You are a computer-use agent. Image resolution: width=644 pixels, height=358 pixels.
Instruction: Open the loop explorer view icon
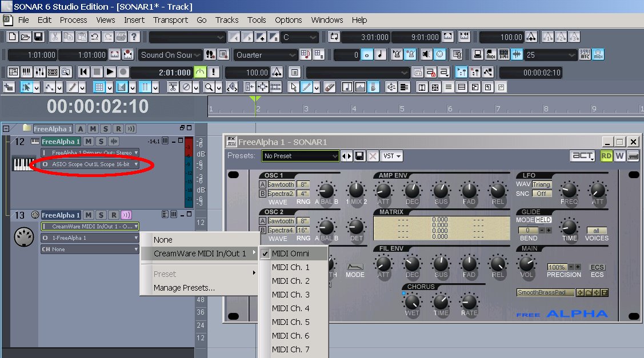[66, 73]
